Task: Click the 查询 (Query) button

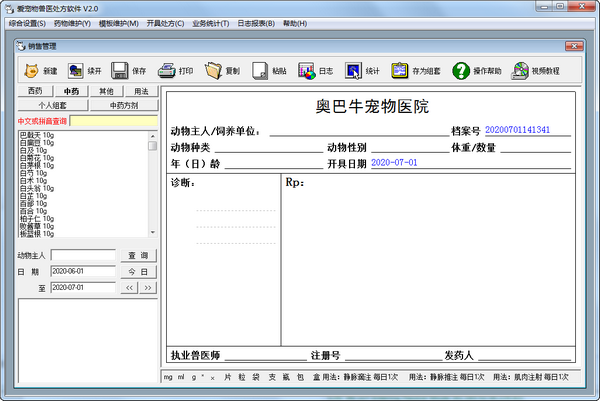Action: tap(137, 256)
